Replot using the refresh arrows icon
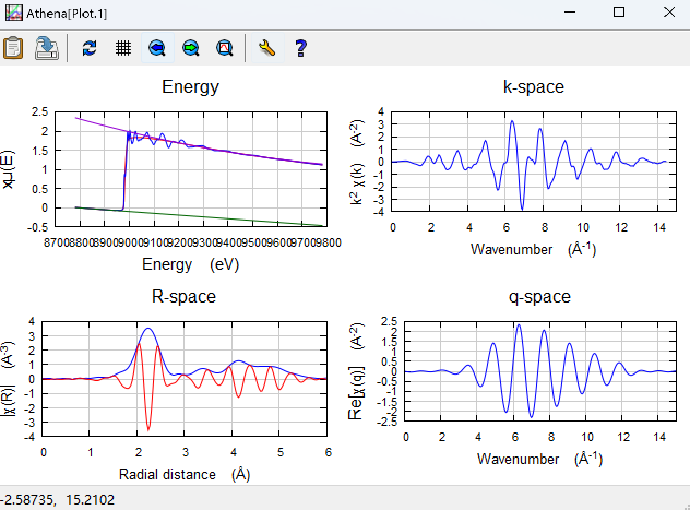Screen dimensions: 691x511 (90, 47)
